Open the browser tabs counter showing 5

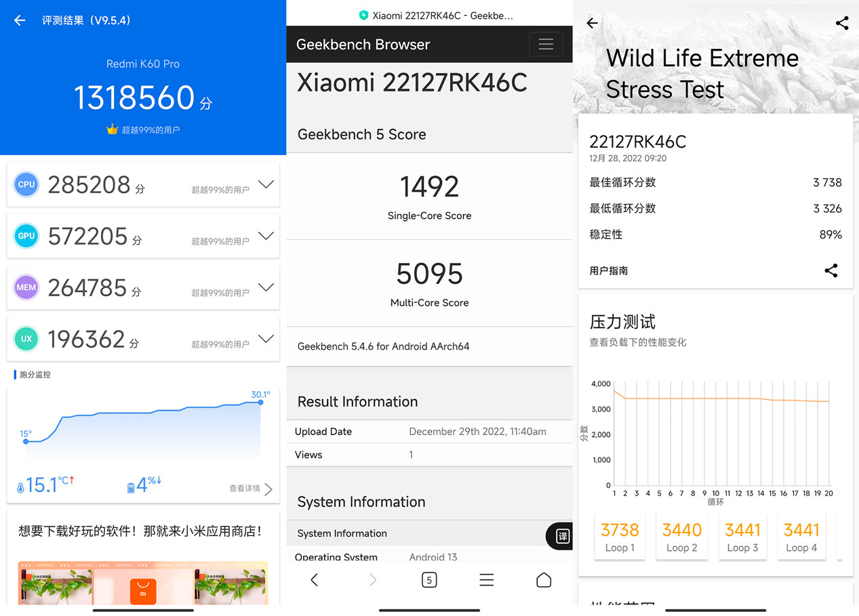coord(429,580)
